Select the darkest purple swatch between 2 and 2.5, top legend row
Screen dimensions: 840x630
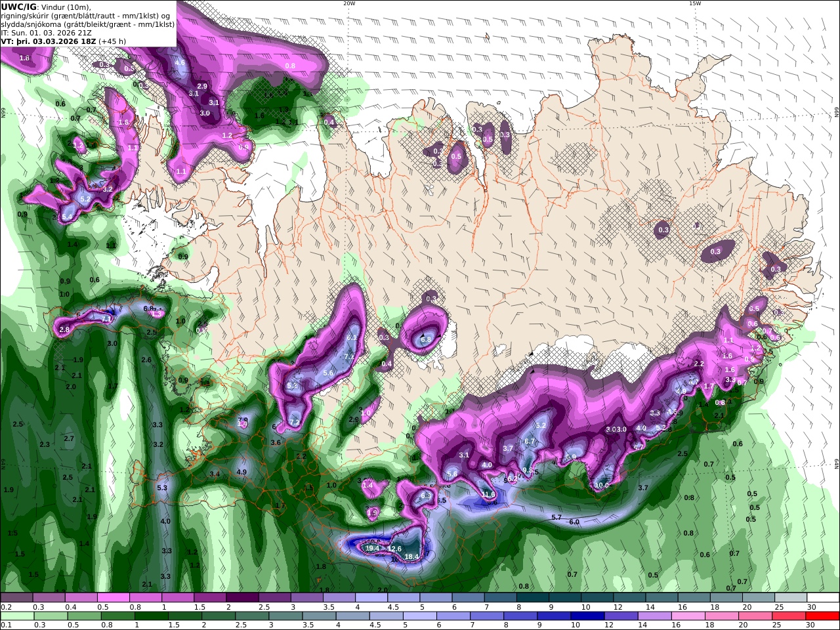click(x=242, y=598)
